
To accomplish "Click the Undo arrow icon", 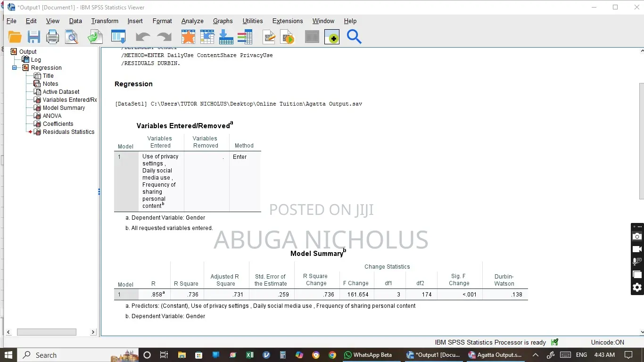I will (143, 37).
